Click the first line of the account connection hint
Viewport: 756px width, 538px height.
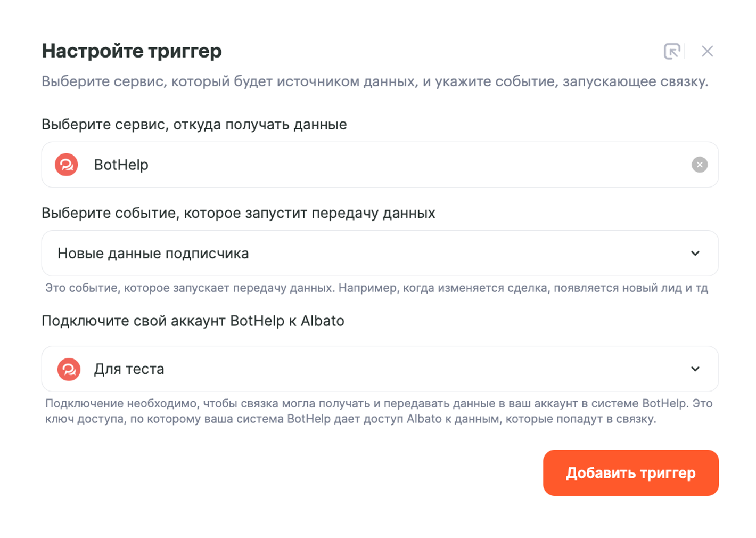[379, 403]
